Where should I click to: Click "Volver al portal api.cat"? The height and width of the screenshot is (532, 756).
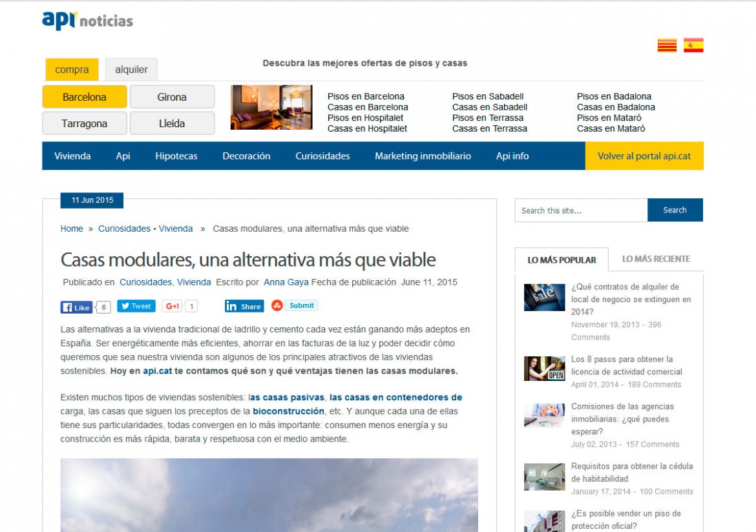pyautogui.click(x=644, y=156)
